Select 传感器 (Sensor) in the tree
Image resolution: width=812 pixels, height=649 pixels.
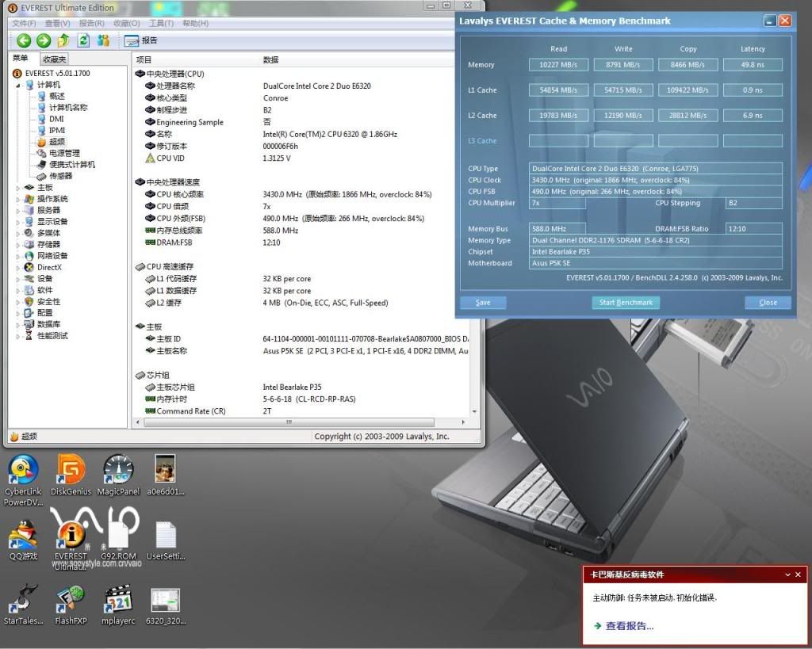60,176
